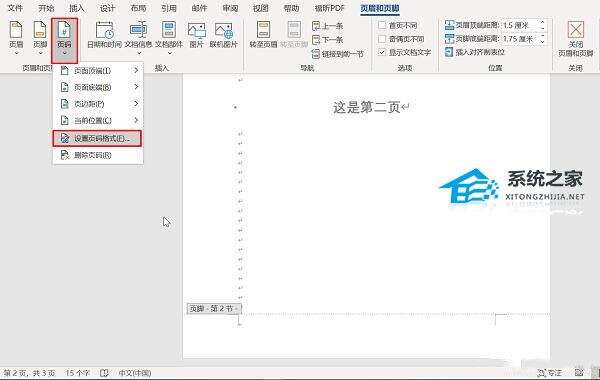The image size is (600, 380).
Task: Close header and footer via 关闭页眉和页脚
Action: [x=576, y=39]
